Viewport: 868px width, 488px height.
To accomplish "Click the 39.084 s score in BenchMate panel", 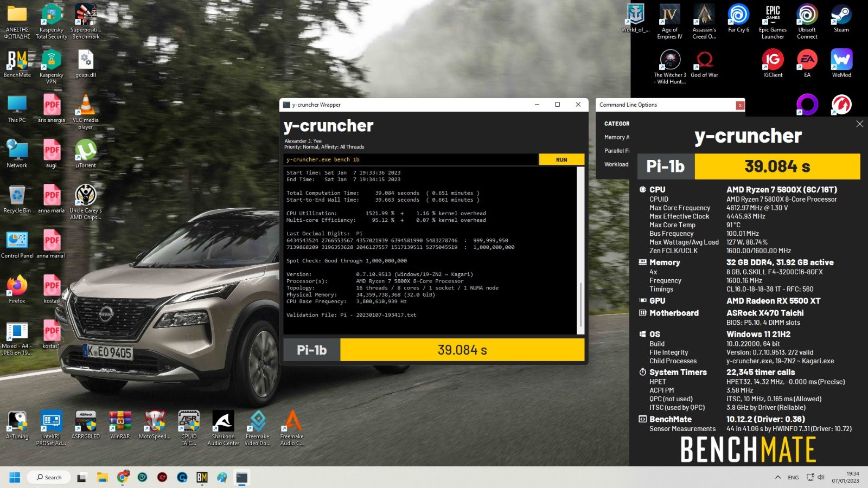I will [x=777, y=166].
